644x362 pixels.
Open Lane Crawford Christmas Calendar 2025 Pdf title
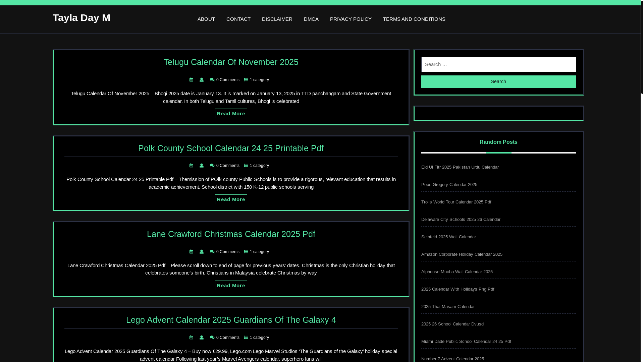(231, 234)
